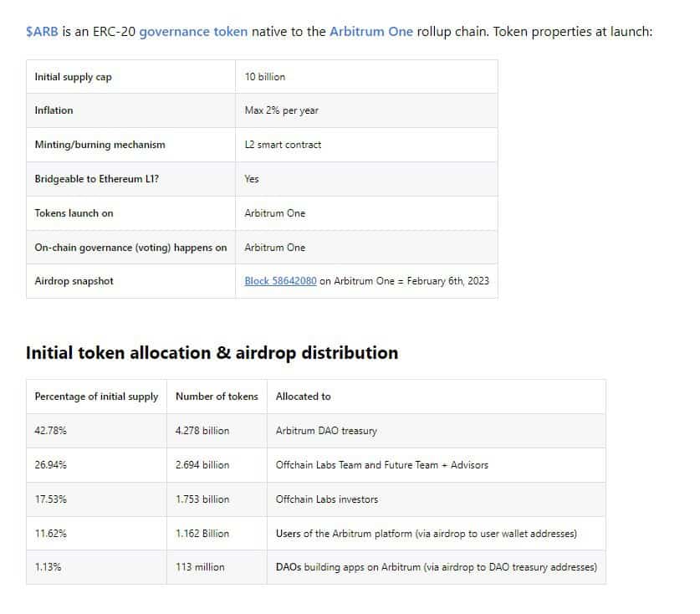Click 'Bridgeable to Ethereum L1?' label

coord(96,179)
